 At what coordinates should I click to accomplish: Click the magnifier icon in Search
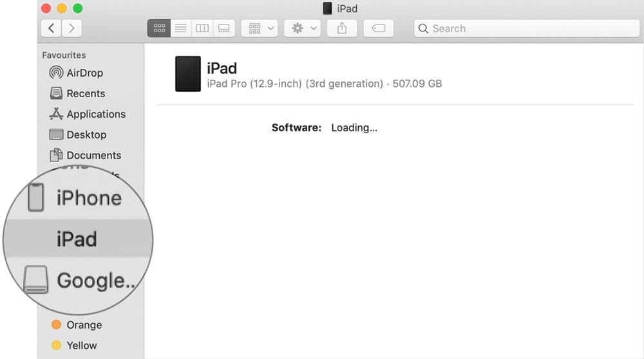tap(423, 28)
